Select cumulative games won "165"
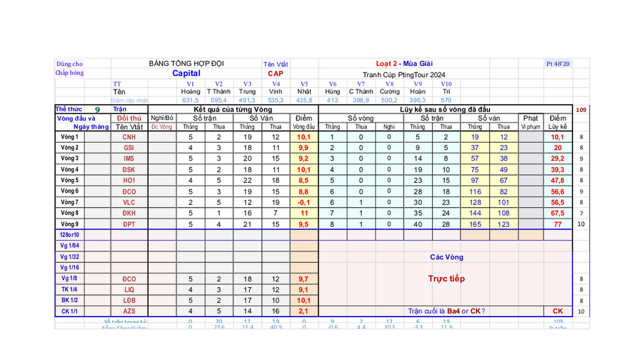The image size is (644, 338). pos(475,224)
